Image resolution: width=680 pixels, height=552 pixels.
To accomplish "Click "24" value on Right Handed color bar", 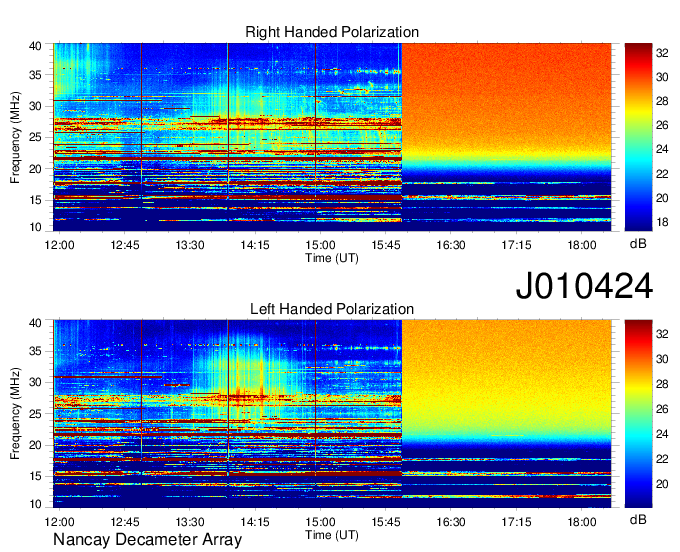I will click(x=662, y=150).
